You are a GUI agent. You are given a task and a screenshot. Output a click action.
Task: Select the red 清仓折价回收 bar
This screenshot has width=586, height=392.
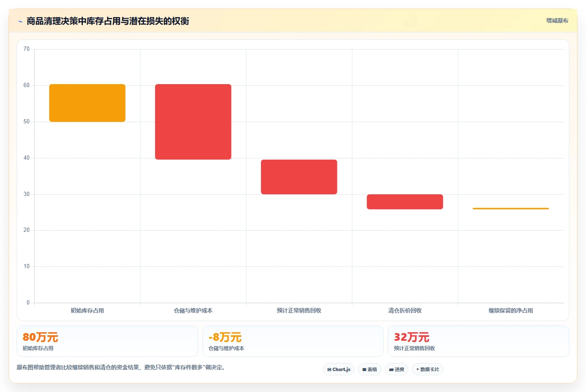click(405, 202)
